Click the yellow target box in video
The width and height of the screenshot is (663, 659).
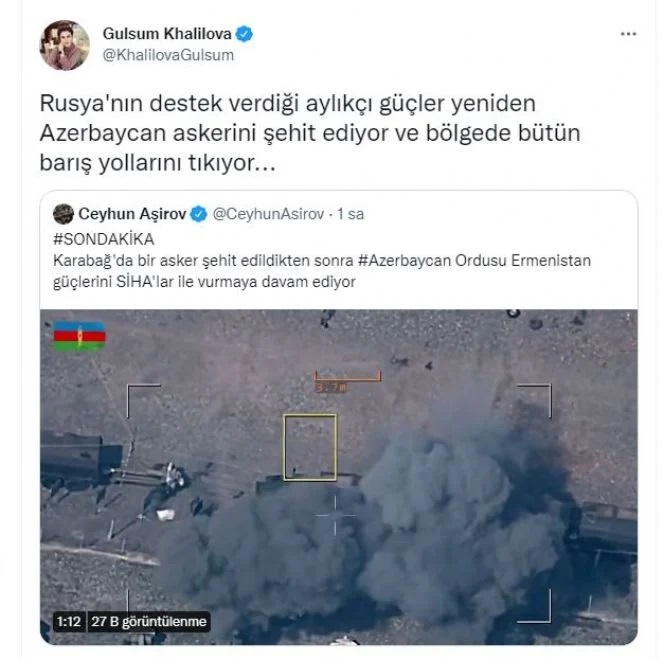[x=310, y=447]
